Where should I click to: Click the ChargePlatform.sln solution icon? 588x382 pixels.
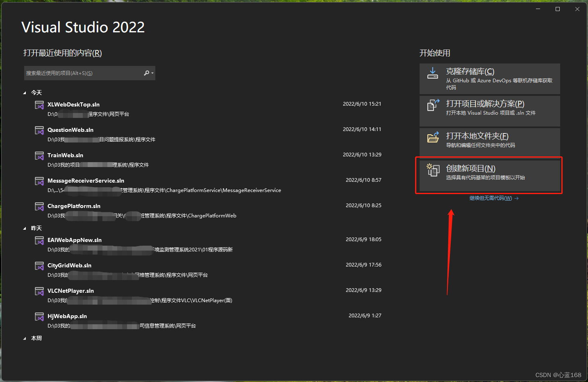(39, 207)
